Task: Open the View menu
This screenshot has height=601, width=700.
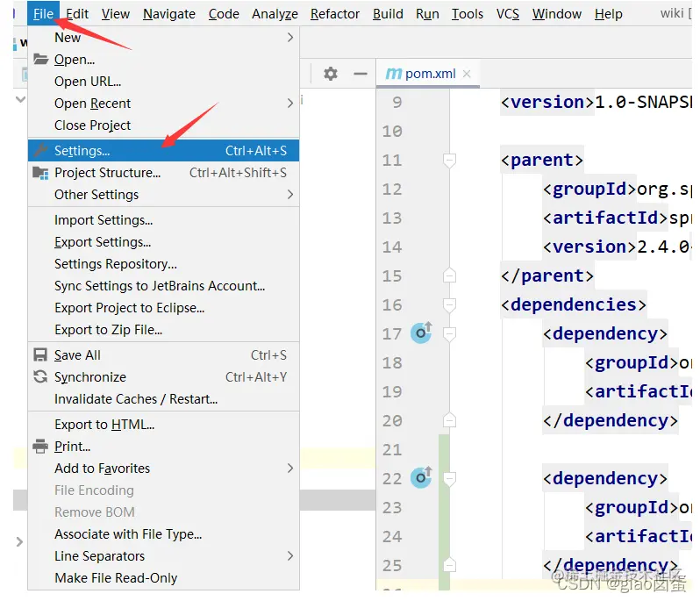Action: coord(115,14)
